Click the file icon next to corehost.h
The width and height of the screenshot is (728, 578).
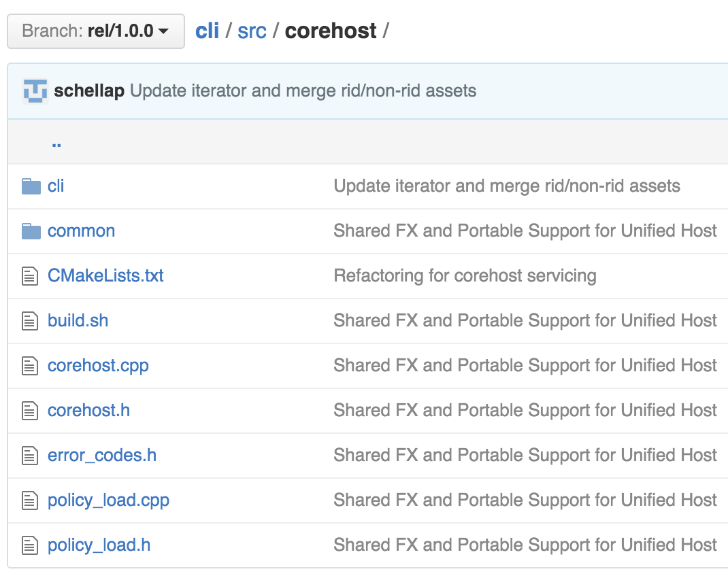coord(30,410)
